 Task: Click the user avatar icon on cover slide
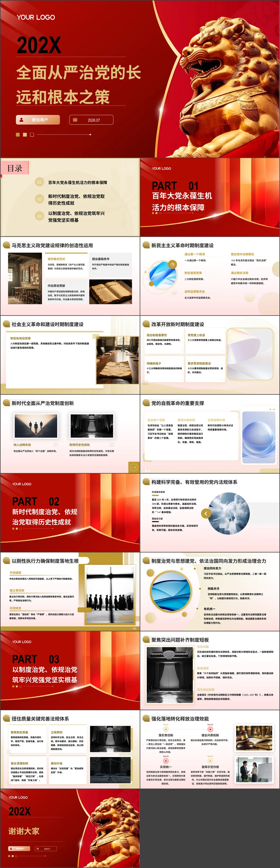click(x=22, y=120)
